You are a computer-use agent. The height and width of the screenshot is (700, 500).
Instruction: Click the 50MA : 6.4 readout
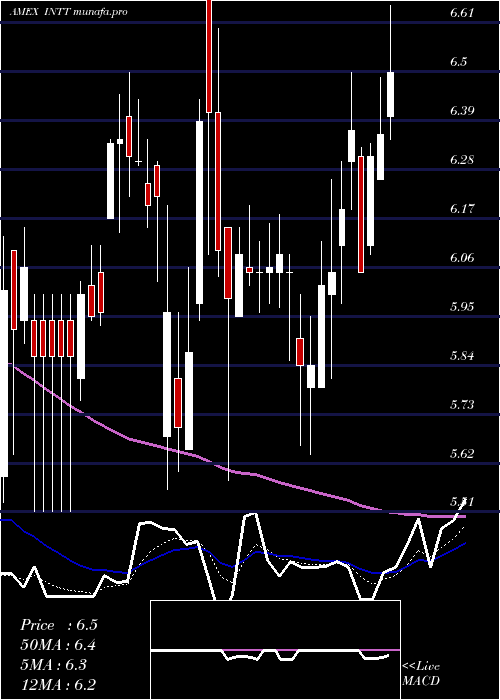click(58, 645)
